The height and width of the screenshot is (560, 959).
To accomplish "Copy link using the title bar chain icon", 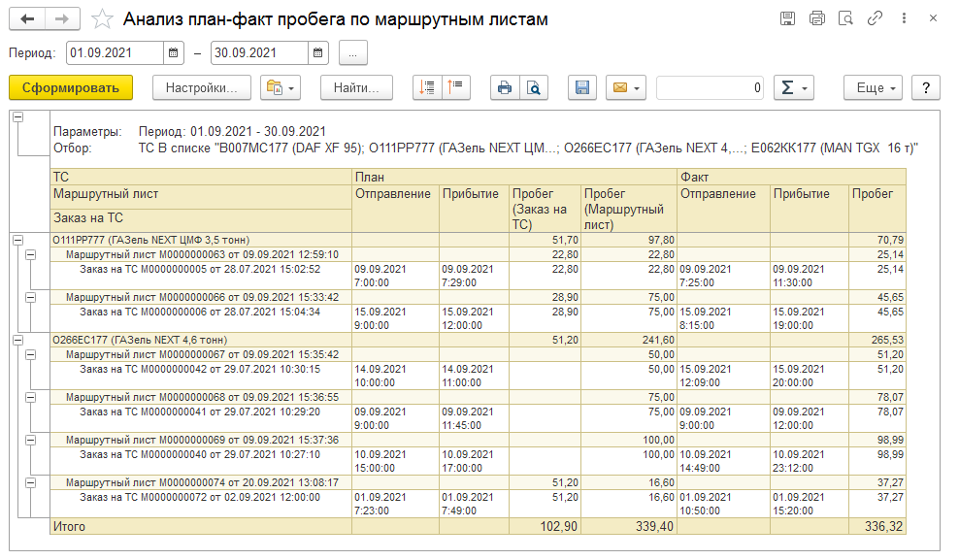I will coord(876,18).
